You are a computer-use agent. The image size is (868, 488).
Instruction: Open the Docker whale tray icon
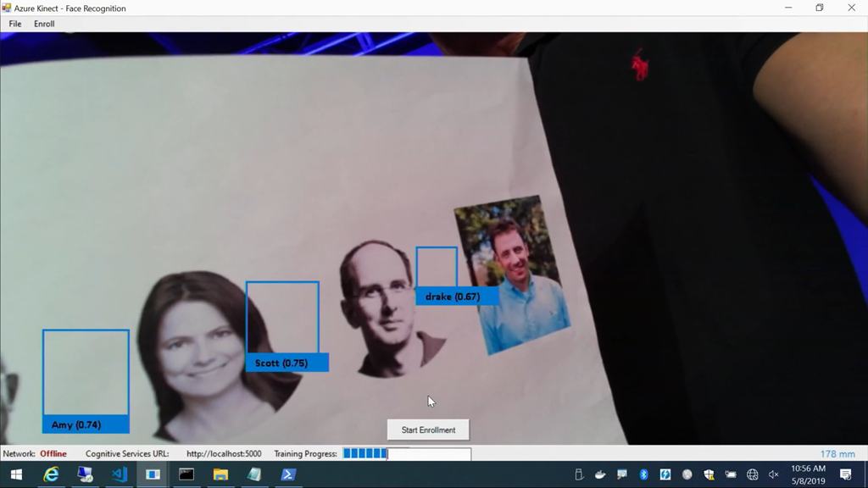coord(600,474)
